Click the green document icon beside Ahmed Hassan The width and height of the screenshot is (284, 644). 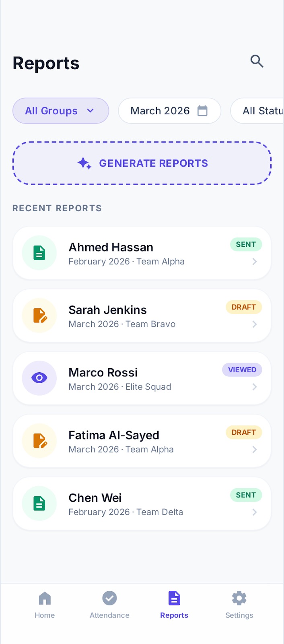click(x=39, y=253)
